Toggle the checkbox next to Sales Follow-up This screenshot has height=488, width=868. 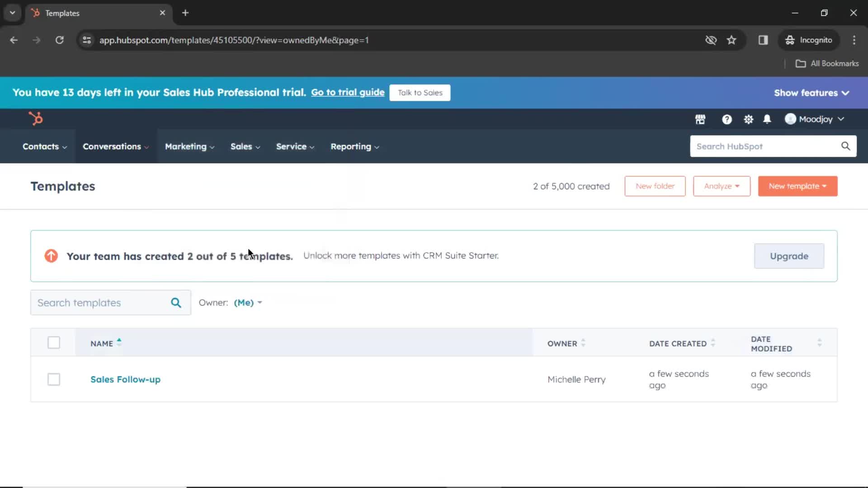53,379
